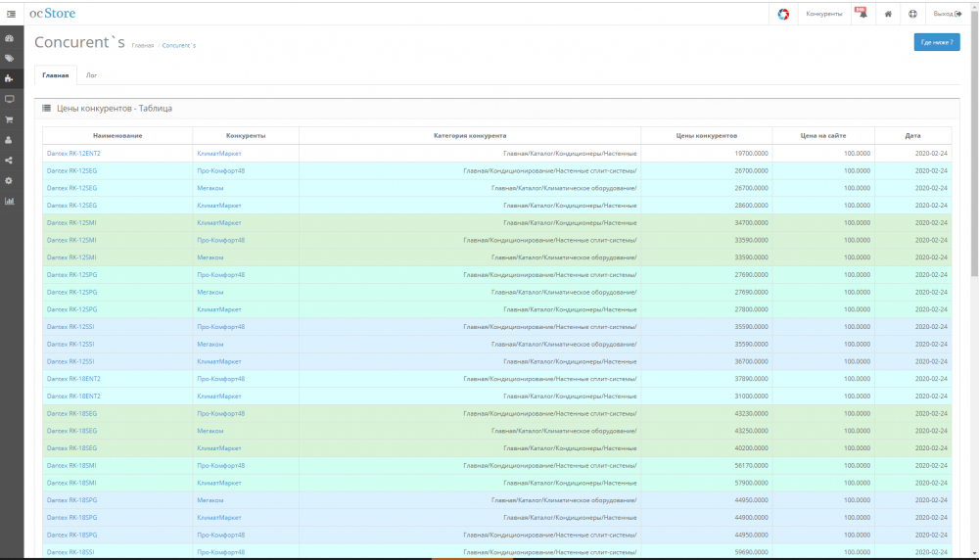
Task: Click the page title Concurent`s
Action: coord(79,42)
